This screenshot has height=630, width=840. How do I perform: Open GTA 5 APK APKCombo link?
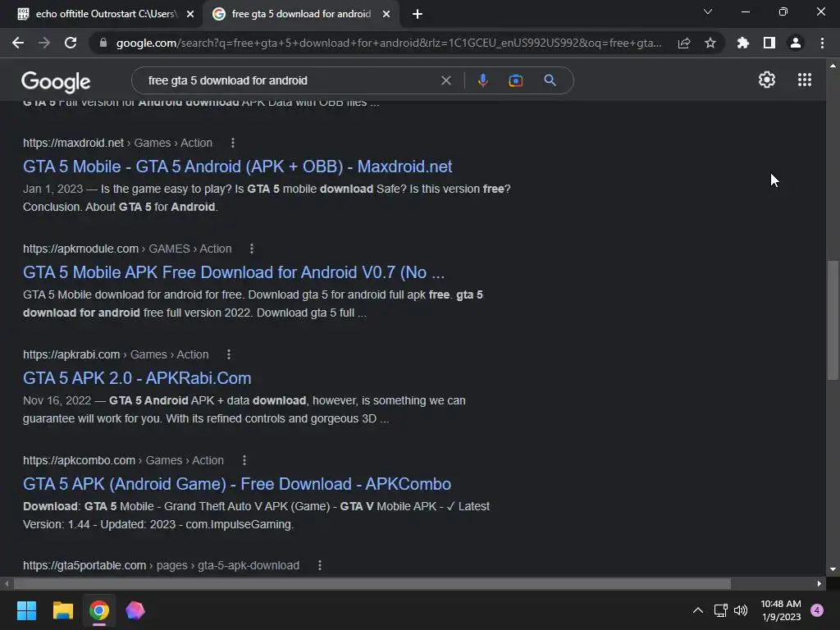point(237,484)
